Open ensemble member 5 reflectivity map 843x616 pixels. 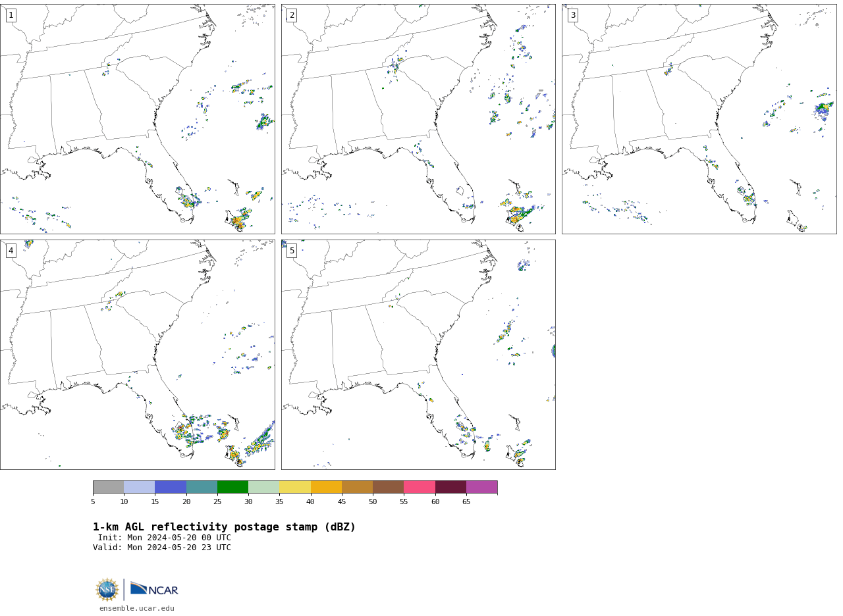click(x=418, y=355)
